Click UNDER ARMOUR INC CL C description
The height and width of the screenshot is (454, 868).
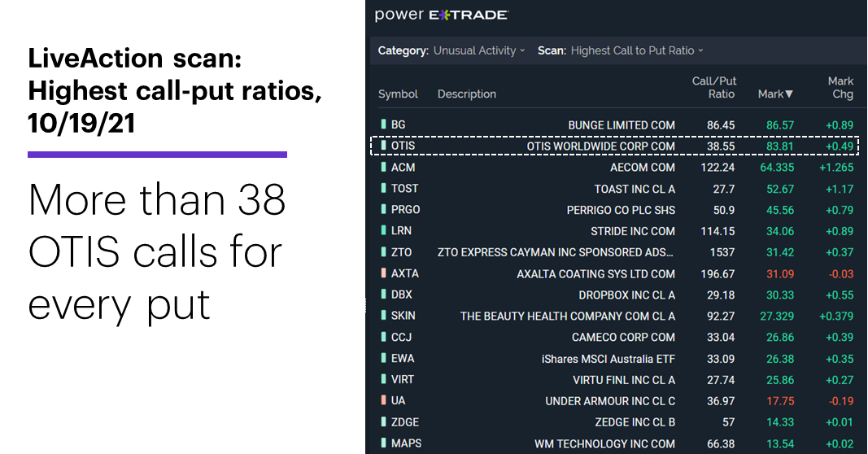pos(610,401)
